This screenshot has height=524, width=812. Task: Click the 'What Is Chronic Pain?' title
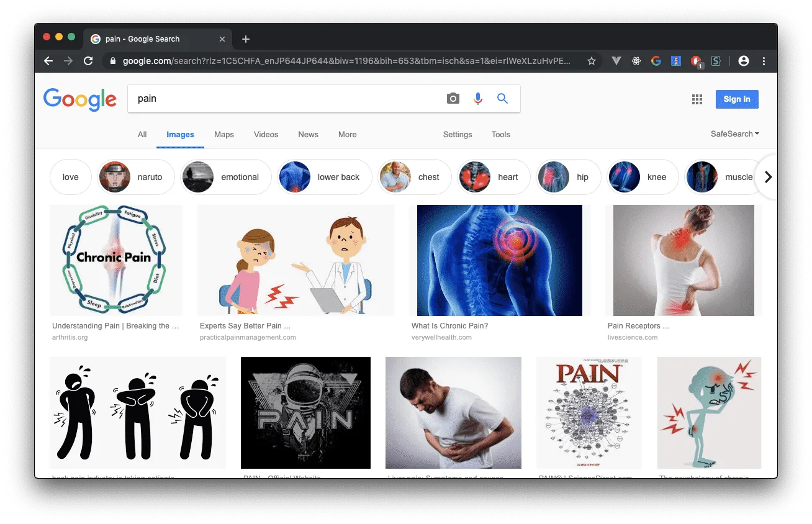(450, 326)
